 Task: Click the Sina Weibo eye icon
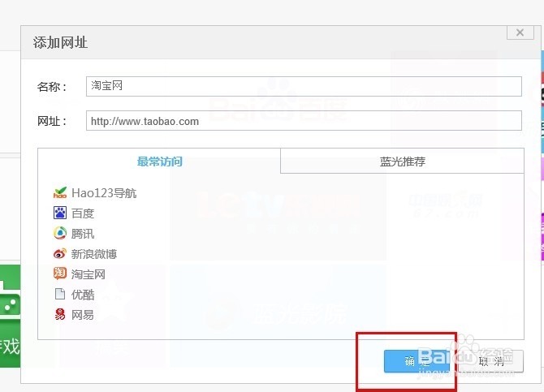point(59,253)
